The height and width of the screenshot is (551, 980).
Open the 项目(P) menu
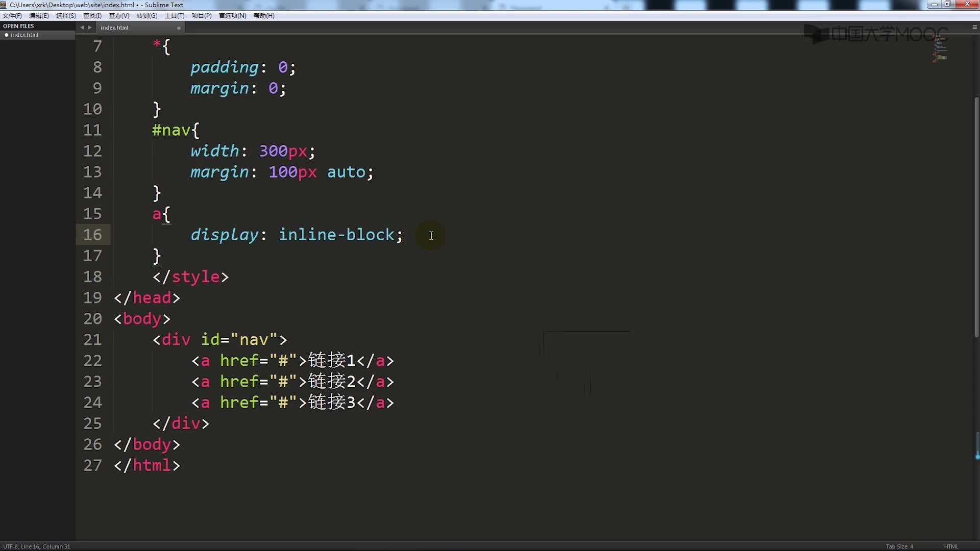[201, 16]
